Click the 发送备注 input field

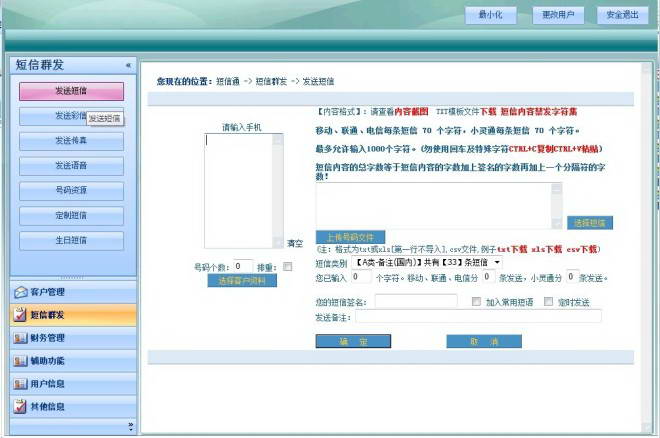478,316
